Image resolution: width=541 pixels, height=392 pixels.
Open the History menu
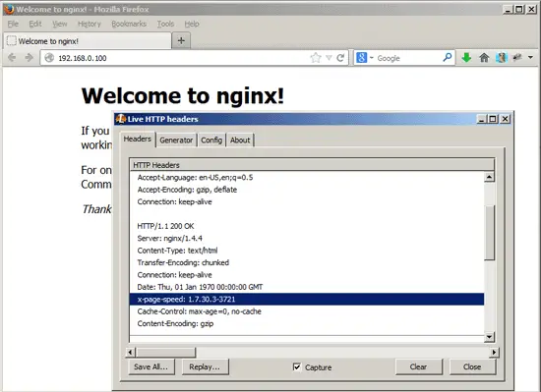coord(89,24)
